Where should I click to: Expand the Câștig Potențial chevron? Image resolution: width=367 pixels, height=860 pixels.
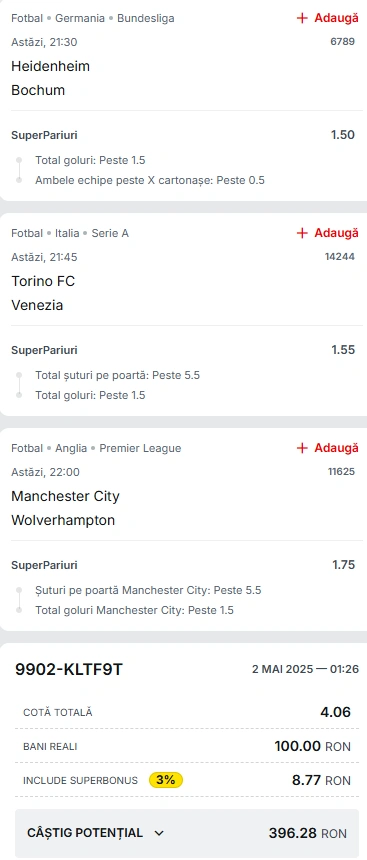(x=159, y=833)
